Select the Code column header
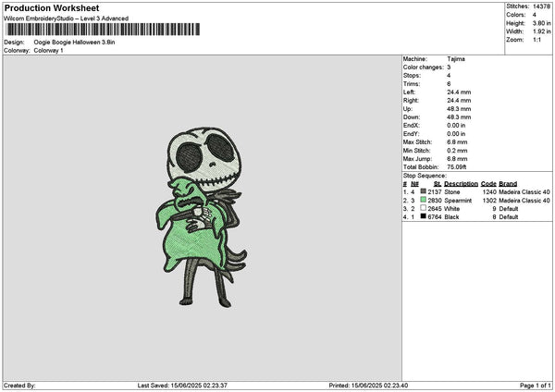Image resolution: width=555 pixels, height=392 pixels. coord(488,184)
